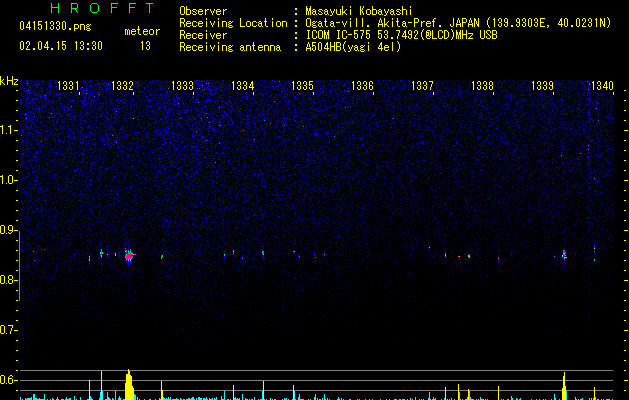Viewport: 629px width, 400px height.
Task: Click the 1.1 kHz axis label
Action: coord(8,130)
